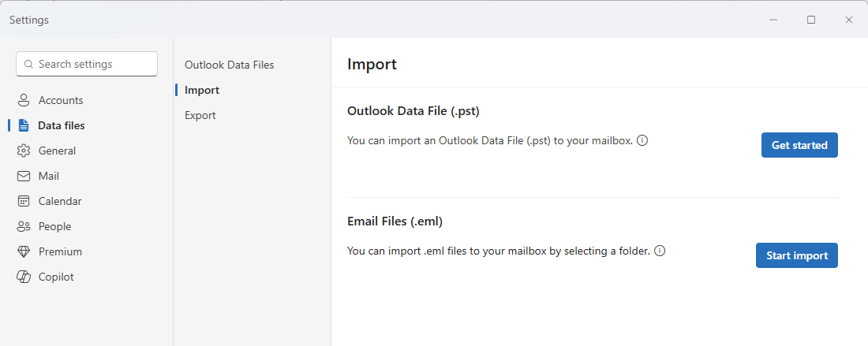The width and height of the screenshot is (868, 346).
Task: Switch to Outlook Data Files subsection
Action: (229, 65)
